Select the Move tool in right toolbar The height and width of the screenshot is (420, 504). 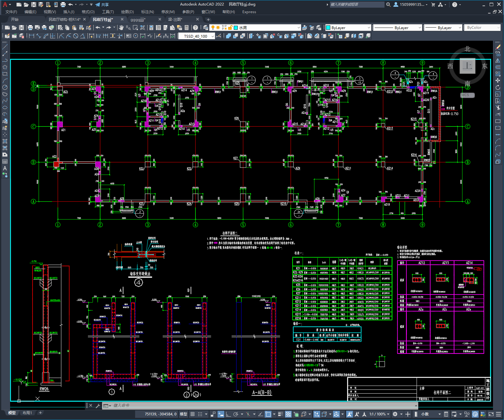(x=498, y=81)
